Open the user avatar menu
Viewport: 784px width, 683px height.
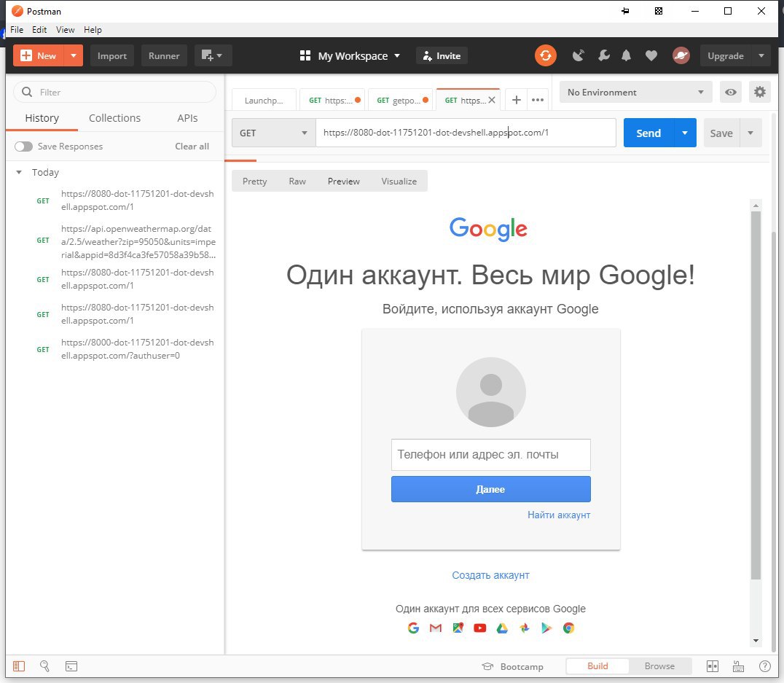[x=681, y=55]
